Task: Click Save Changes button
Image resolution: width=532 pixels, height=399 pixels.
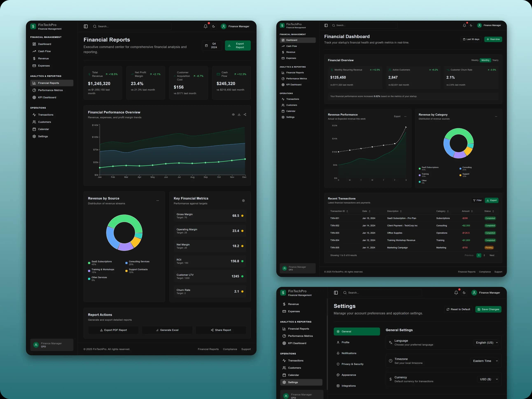Action: [488, 309]
